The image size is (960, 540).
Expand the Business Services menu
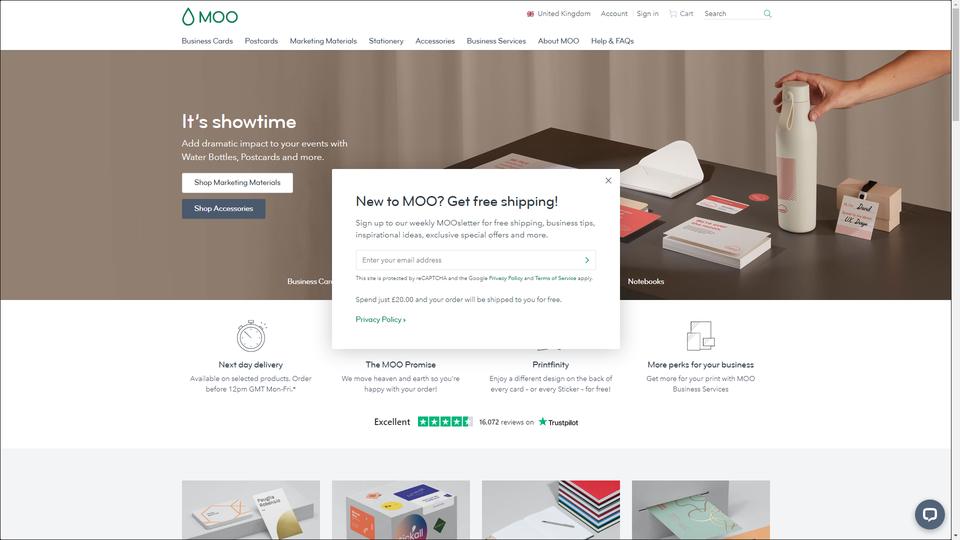coord(496,41)
